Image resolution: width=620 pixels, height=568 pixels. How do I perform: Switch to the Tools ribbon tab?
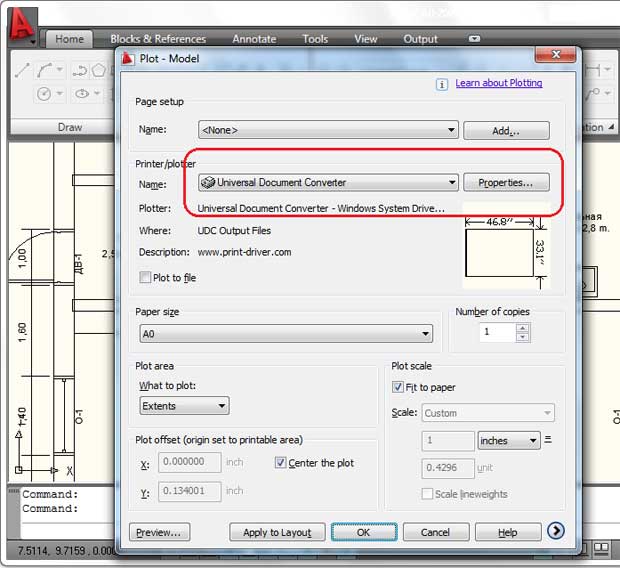click(x=315, y=39)
